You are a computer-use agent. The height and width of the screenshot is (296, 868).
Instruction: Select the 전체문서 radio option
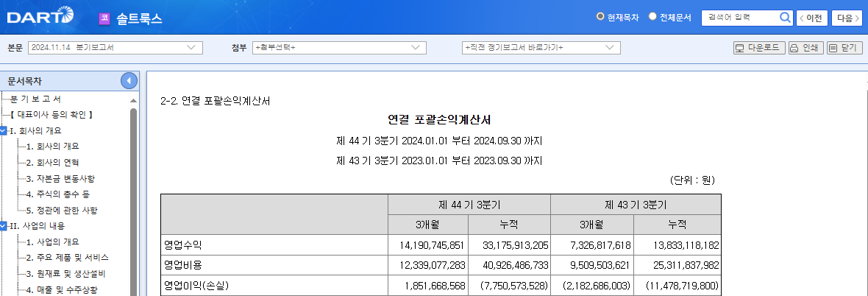tap(652, 17)
